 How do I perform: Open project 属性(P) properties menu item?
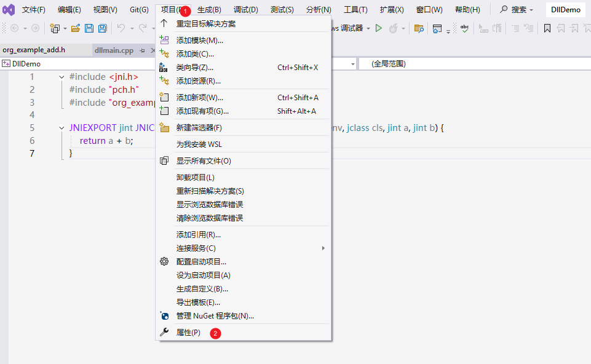tap(243, 333)
